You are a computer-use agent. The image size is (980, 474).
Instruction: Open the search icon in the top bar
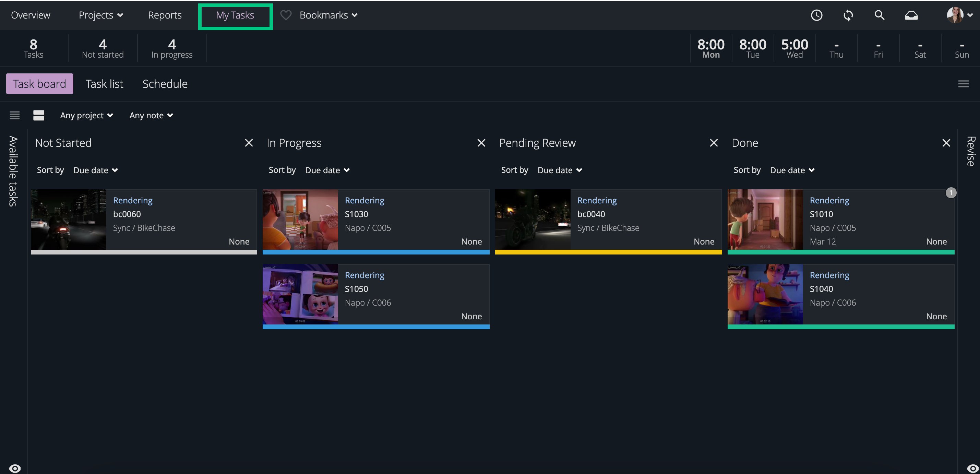[879, 15]
